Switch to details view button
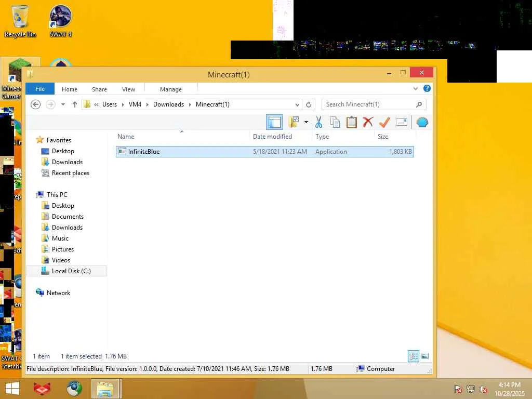 (413, 356)
